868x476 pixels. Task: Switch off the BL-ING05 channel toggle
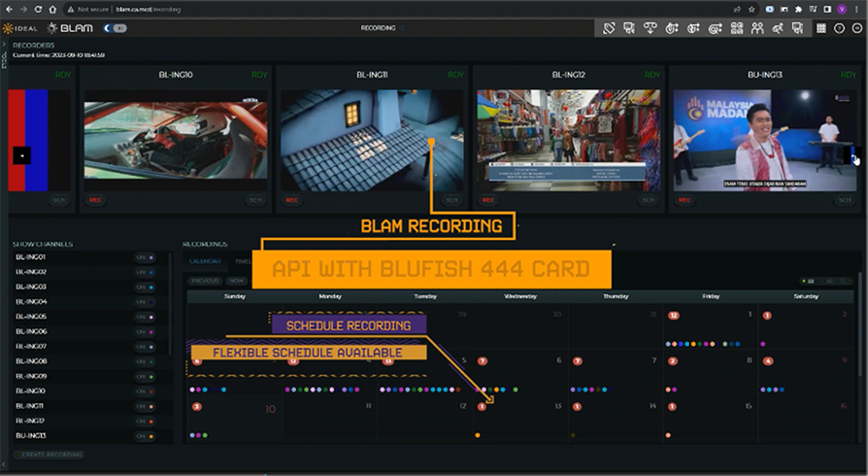pyautogui.click(x=144, y=317)
